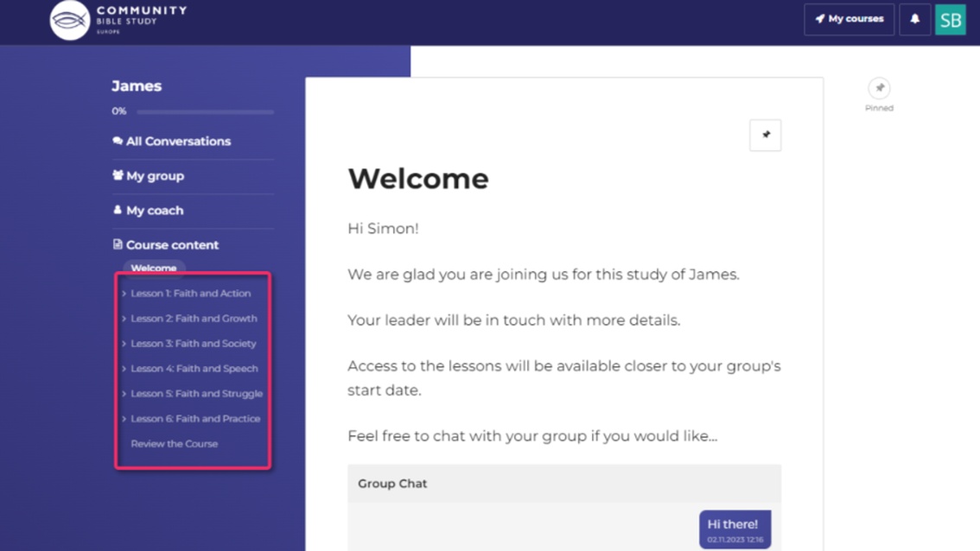Screen dimensions: 980x551
Task: Open the SB user avatar menu
Action: [950, 19]
